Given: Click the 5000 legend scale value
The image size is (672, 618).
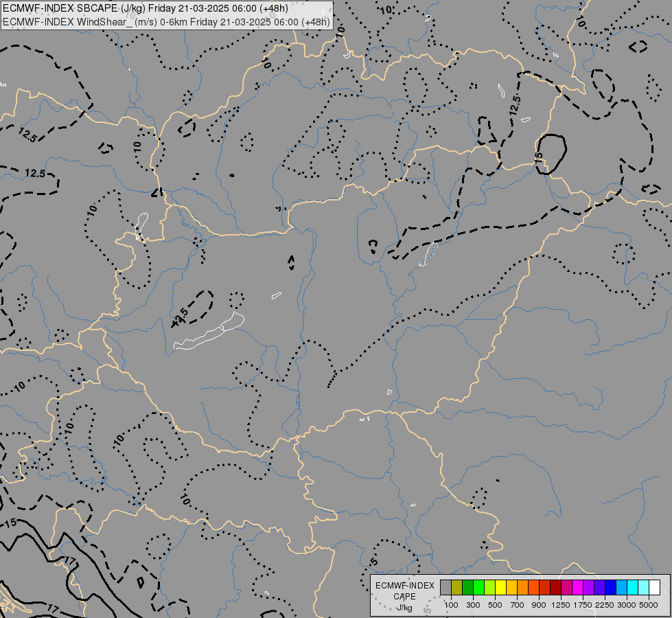Looking at the screenshot, I should point(649,605).
